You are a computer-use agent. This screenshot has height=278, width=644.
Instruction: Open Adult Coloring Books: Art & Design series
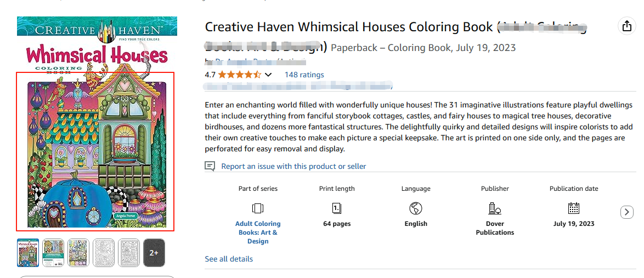[x=258, y=232]
